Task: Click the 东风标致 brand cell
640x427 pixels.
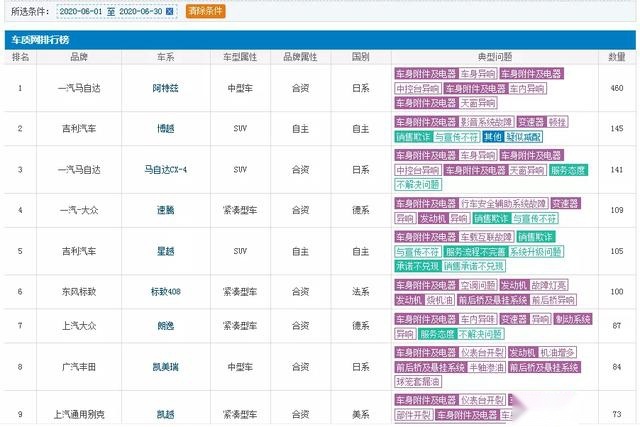Action: (79, 292)
